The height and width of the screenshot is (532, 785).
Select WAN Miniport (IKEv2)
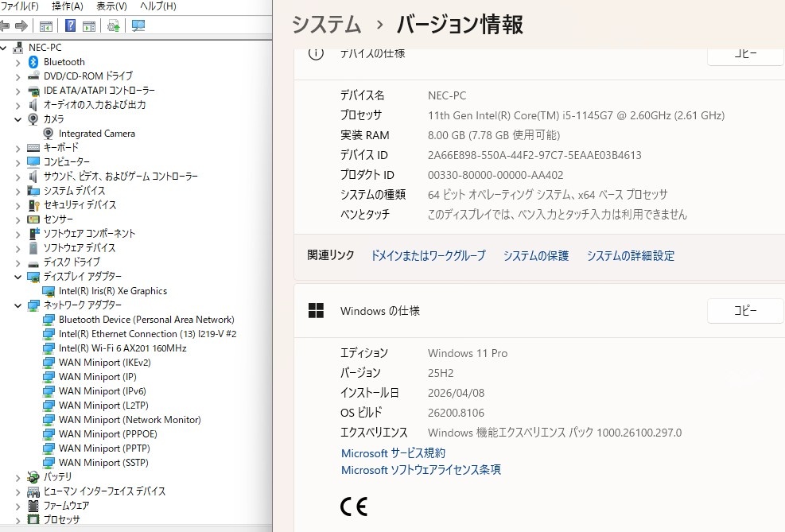point(104,363)
